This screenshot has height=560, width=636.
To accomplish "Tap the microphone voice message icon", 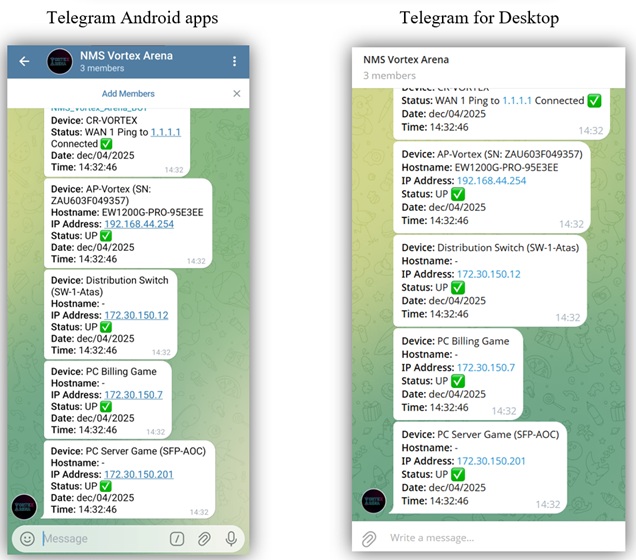I will click(x=231, y=539).
